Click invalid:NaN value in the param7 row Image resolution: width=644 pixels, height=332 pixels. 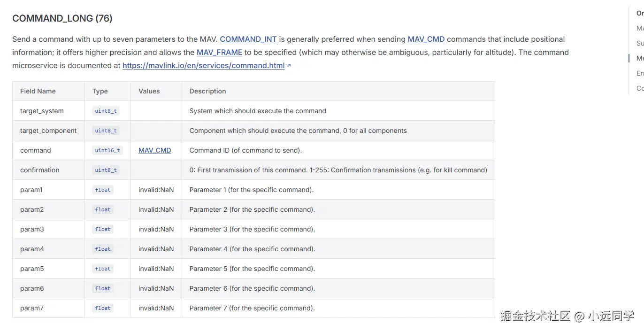[156, 309]
